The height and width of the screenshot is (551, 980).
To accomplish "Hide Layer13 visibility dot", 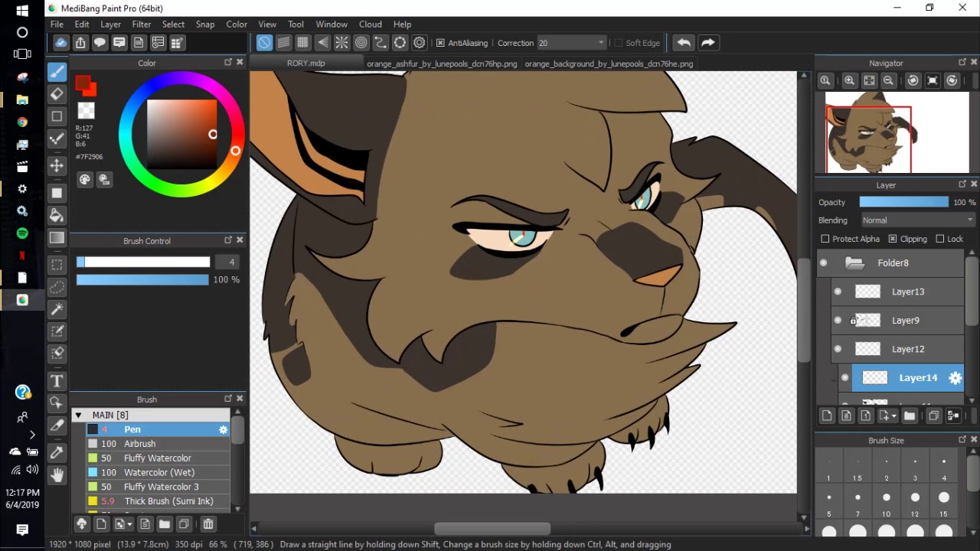I will tap(838, 292).
